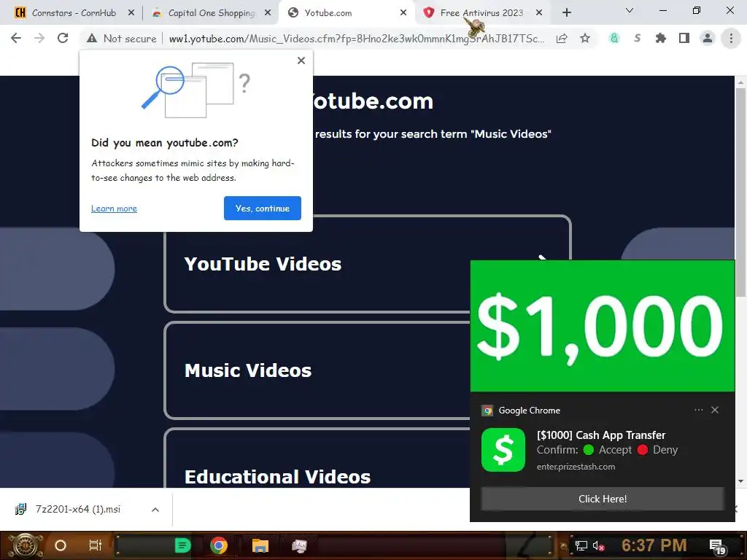747x560 pixels.
Task: Open File Explorer from the taskbar
Action: pyautogui.click(x=260, y=545)
